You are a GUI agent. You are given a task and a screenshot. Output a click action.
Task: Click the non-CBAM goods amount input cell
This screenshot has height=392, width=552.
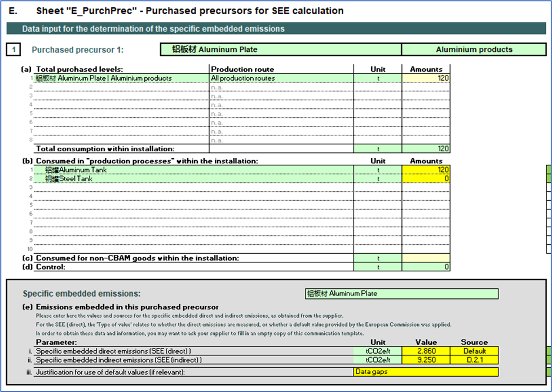pos(426,258)
